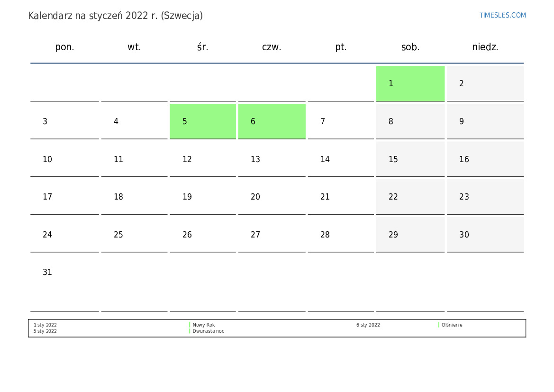The width and height of the screenshot is (554, 392).
Task: Select the green January 6 holiday cell
Action: tap(272, 121)
